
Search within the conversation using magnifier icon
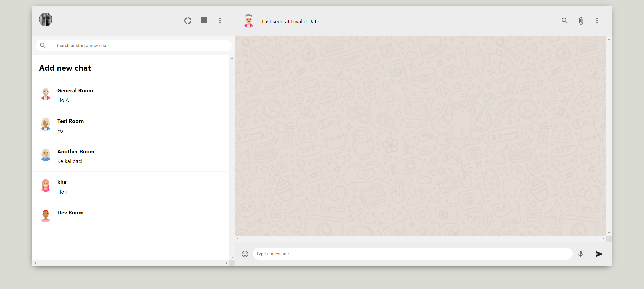click(x=565, y=21)
